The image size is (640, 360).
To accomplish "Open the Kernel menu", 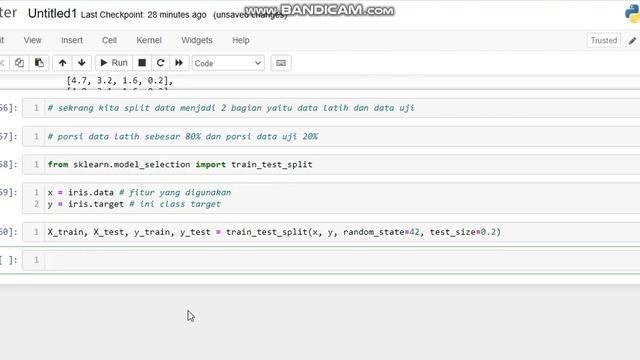I will click(x=149, y=40).
